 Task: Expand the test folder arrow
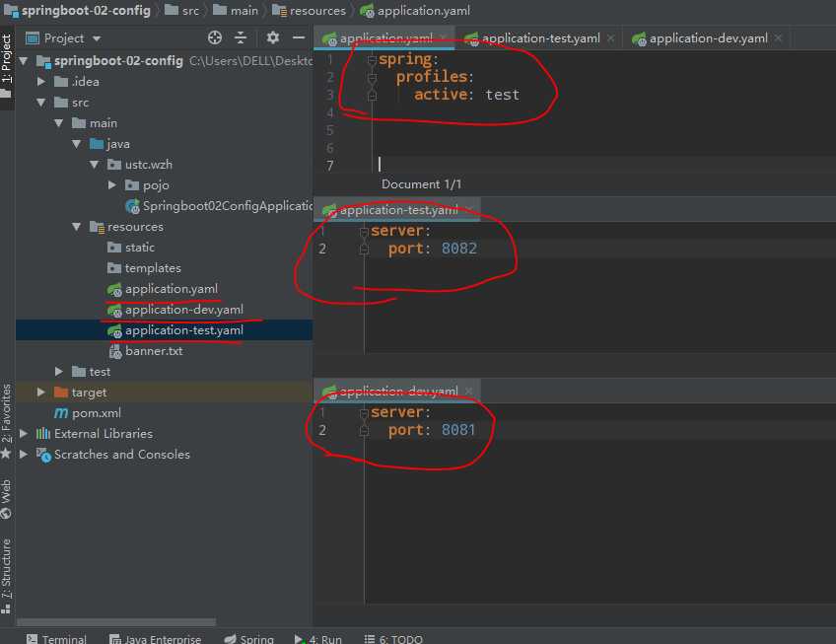click(x=58, y=372)
